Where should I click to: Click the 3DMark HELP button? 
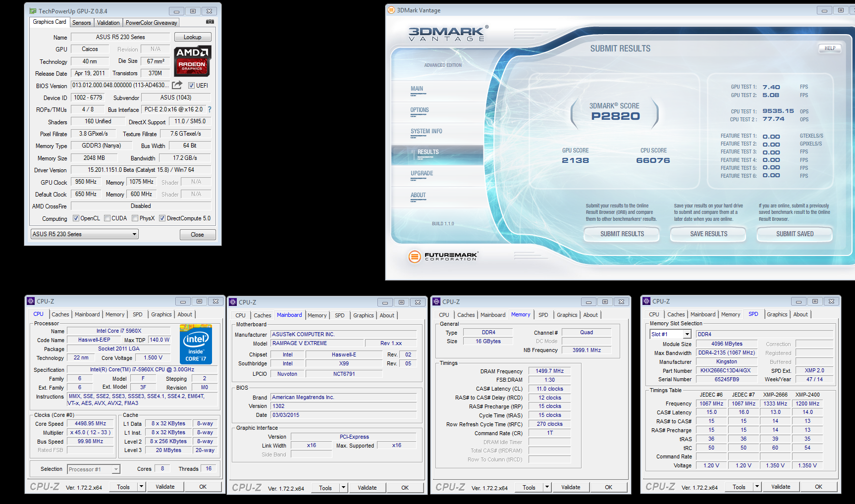point(830,48)
